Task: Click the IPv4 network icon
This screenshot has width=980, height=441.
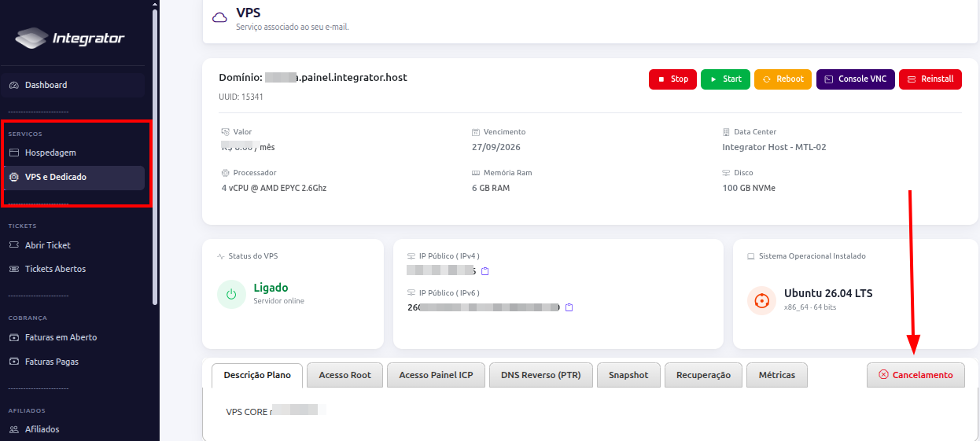Action: click(411, 256)
